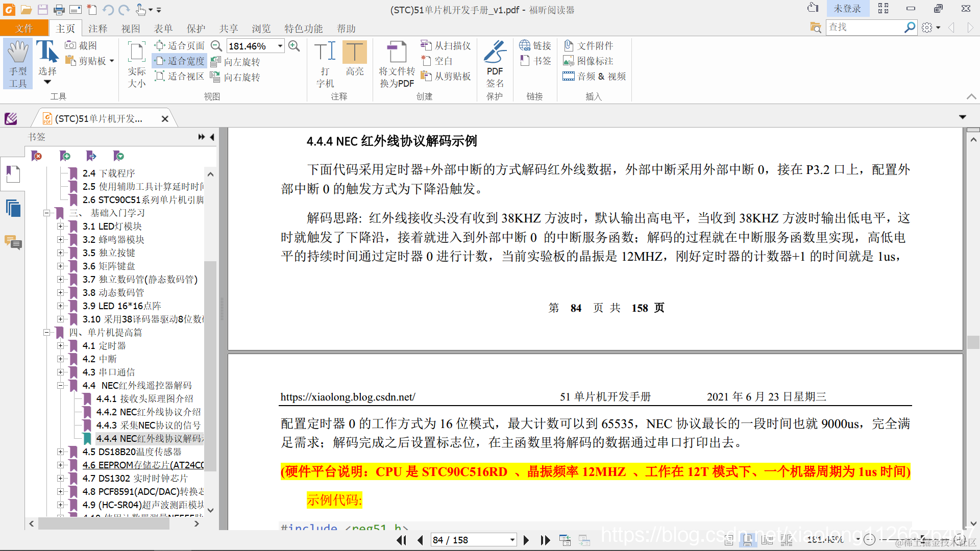Image resolution: width=980 pixels, height=551 pixels.
Task: Open the comments panel in sidebar
Action: coord(13,242)
